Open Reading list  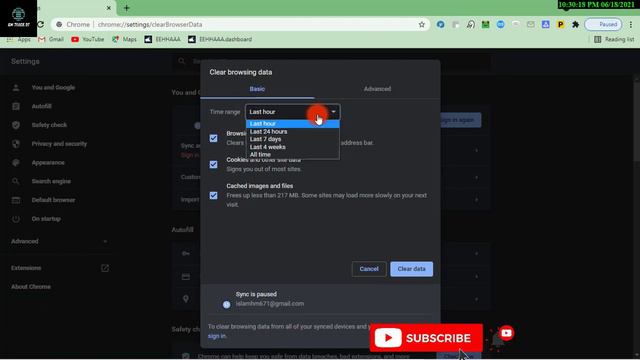click(x=614, y=40)
